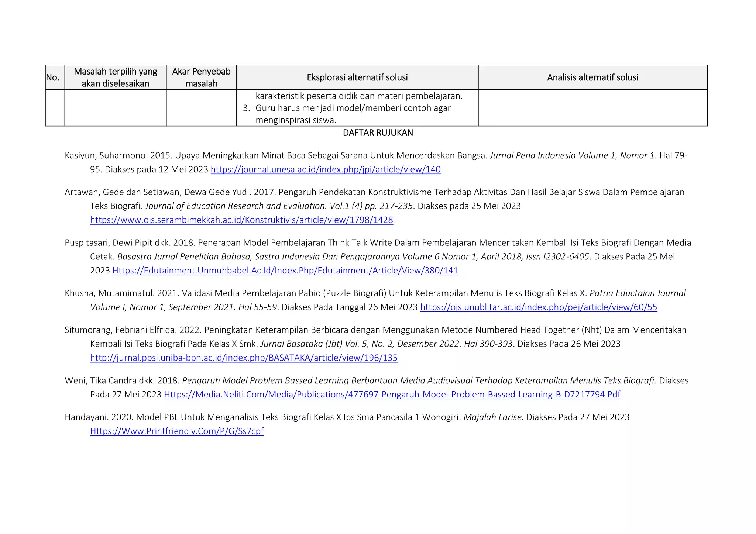Open the Edutainment.Unmuhbabel.Ac.Id article link

click(285, 271)
